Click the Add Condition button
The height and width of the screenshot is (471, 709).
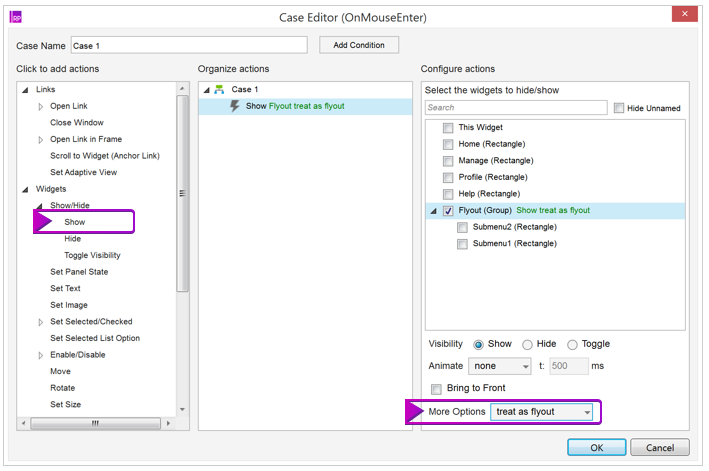click(x=359, y=45)
